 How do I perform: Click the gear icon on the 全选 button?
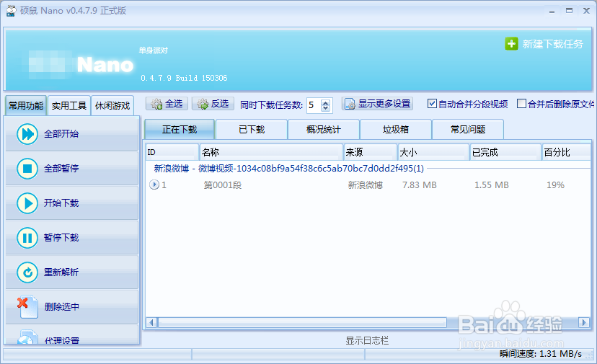pos(156,104)
